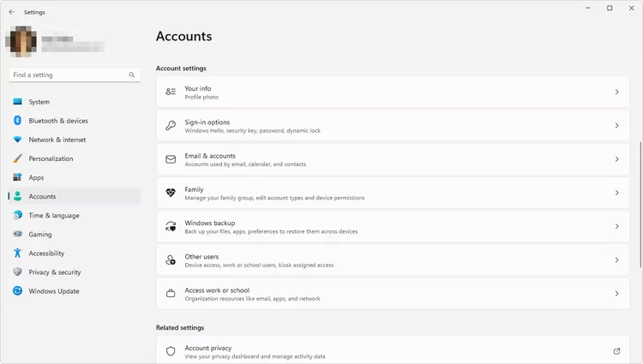Open Account privacy external link icon
Screen dimensions: 643x364
coord(616,351)
